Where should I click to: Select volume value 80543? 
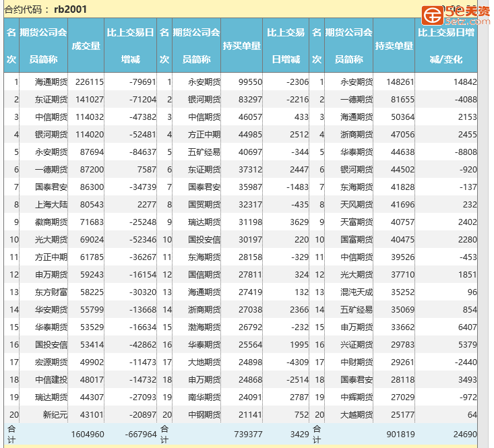click(92, 205)
